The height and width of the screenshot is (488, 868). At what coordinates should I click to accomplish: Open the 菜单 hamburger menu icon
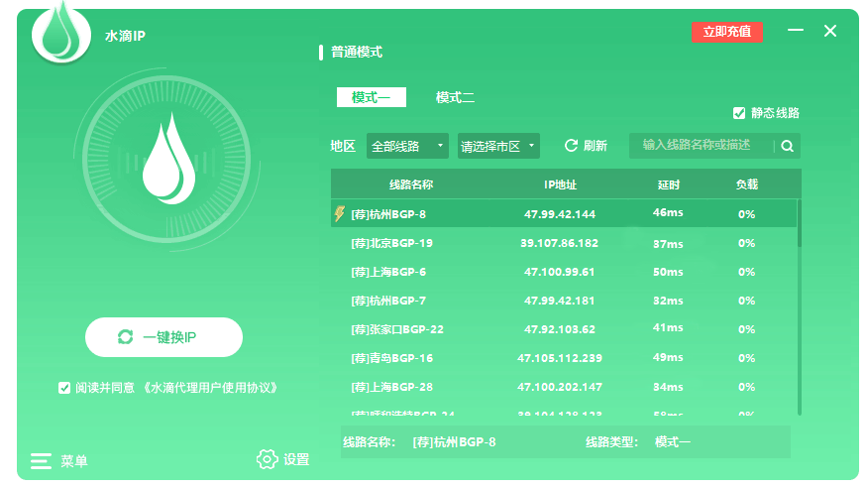point(41,461)
